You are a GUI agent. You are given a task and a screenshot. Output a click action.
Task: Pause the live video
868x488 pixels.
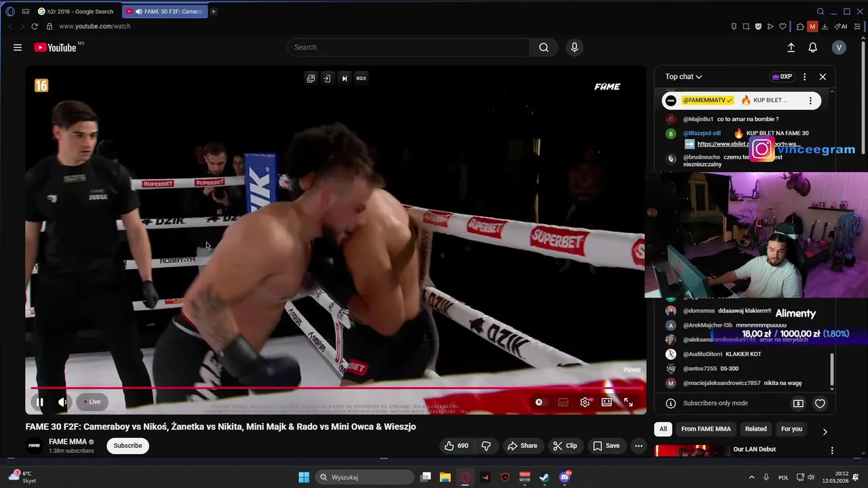(39, 402)
